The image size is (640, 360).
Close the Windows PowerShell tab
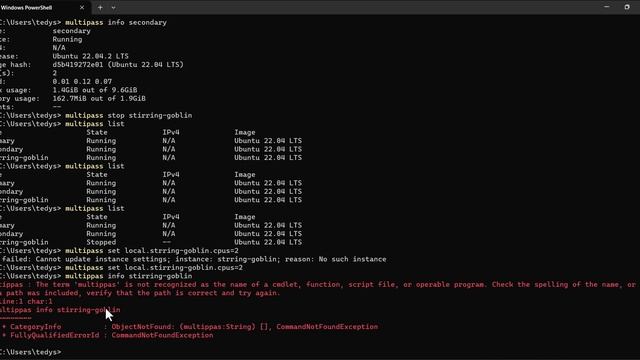click(x=82, y=7)
